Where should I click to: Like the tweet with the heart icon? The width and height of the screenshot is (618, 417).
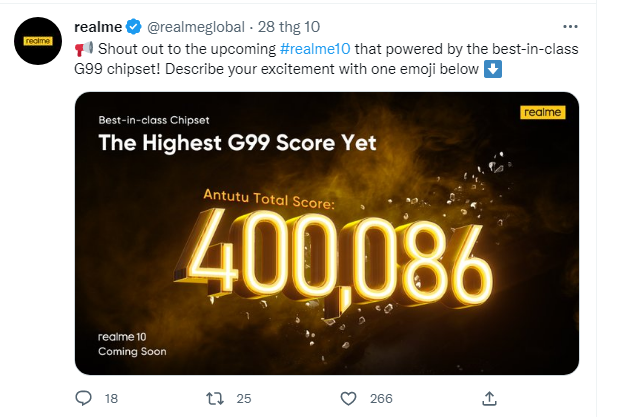point(348,398)
